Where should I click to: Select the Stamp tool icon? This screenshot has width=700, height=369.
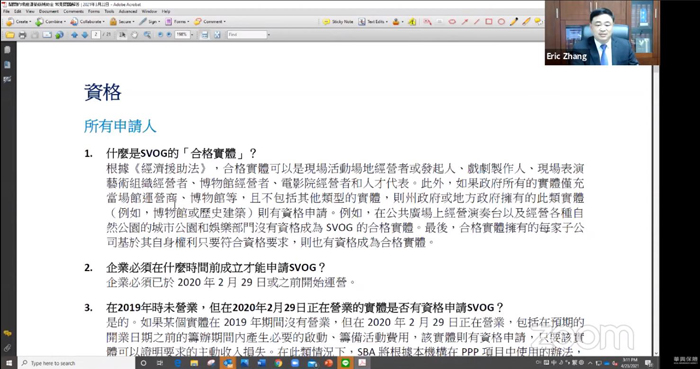(396, 21)
